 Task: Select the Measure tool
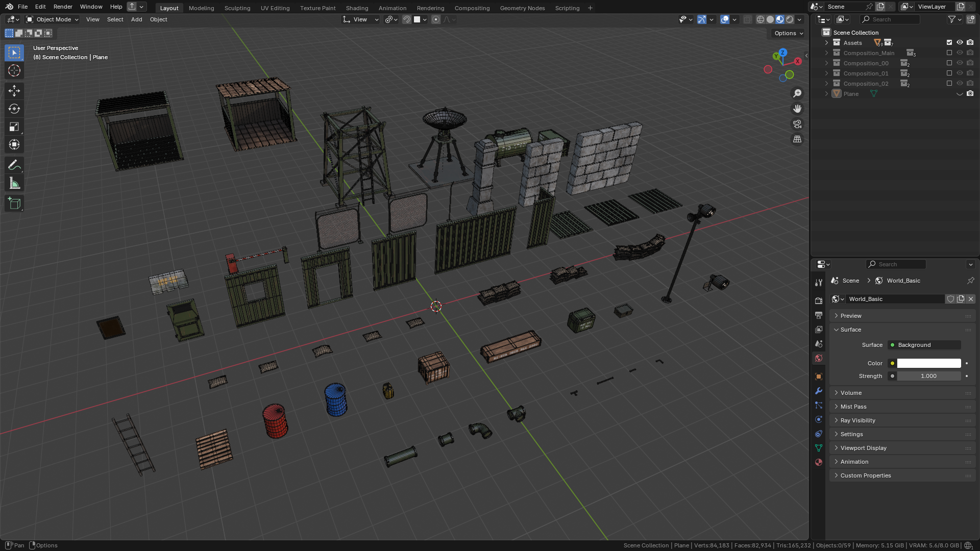[14, 183]
